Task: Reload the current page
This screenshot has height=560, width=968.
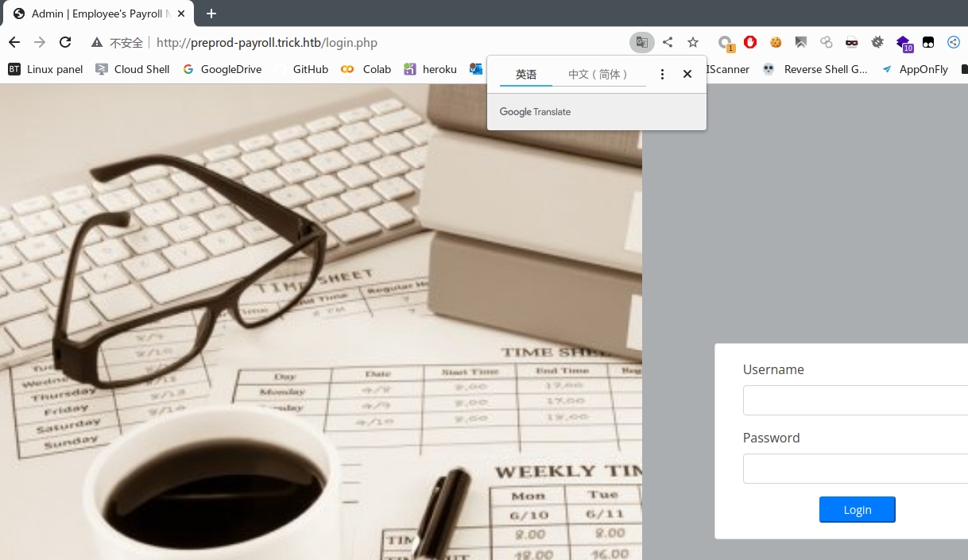Action: [65, 43]
